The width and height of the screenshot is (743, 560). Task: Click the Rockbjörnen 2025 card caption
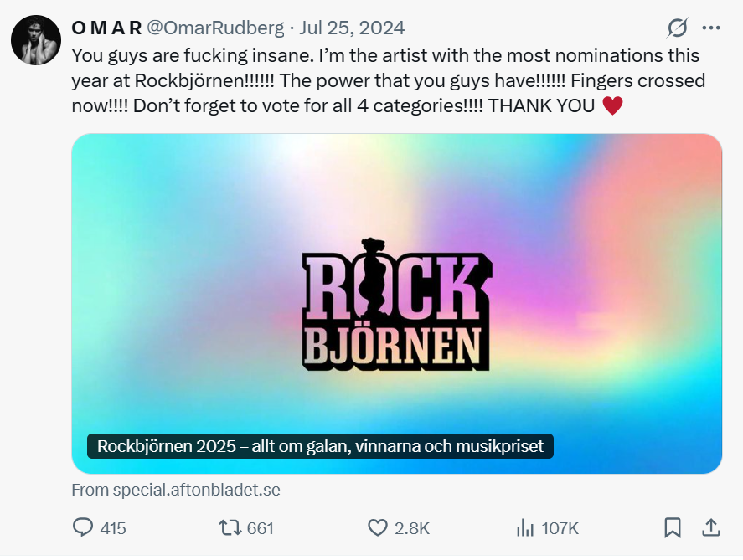pos(320,445)
